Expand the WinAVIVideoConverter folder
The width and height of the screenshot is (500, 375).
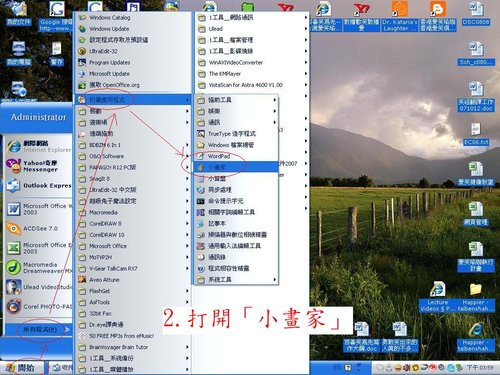point(252,62)
